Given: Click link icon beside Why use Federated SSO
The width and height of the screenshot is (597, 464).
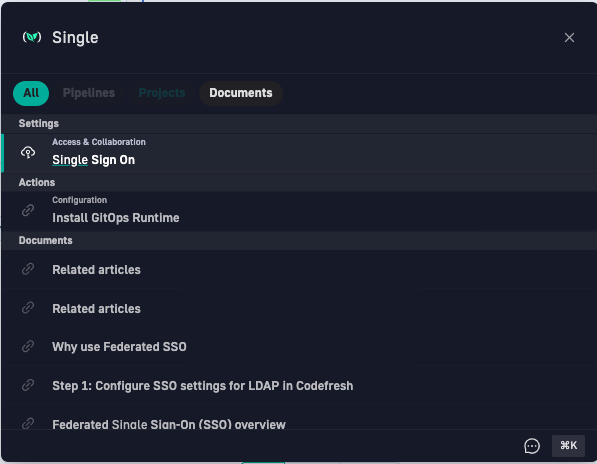Looking at the screenshot, I should [28, 346].
